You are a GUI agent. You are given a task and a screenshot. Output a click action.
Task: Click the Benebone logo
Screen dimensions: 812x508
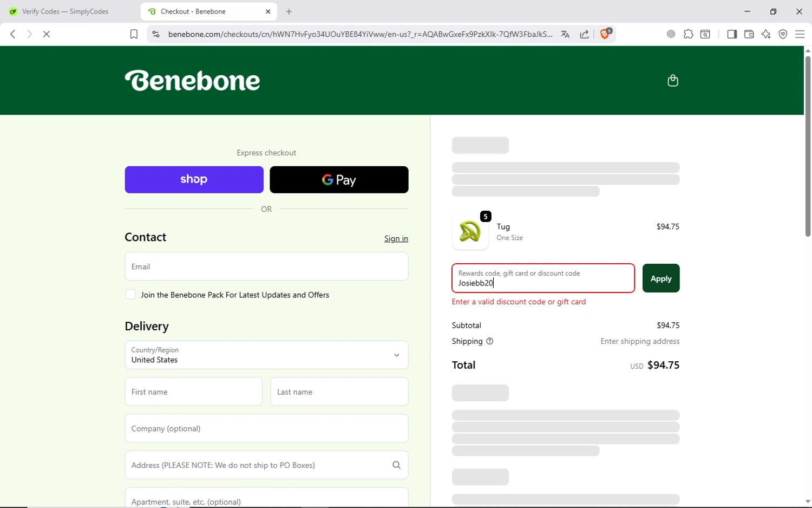click(193, 81)
